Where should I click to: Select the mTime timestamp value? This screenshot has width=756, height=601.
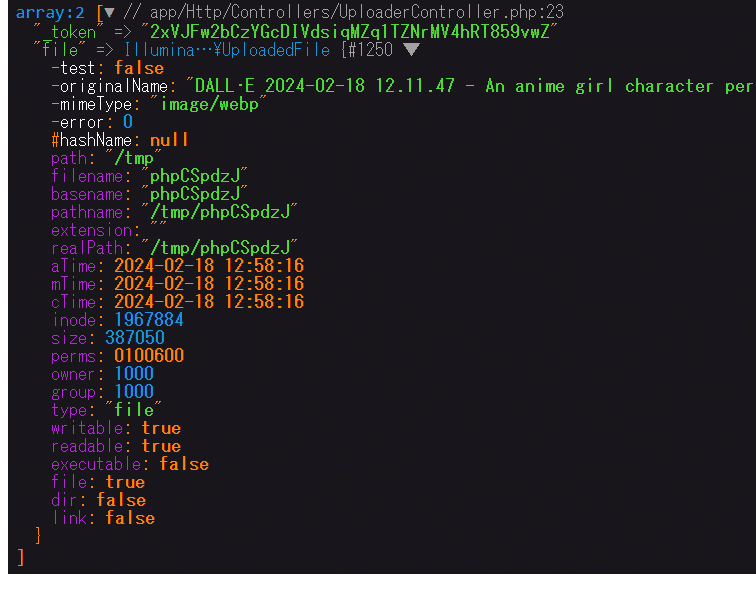click(x=209, y=284)
